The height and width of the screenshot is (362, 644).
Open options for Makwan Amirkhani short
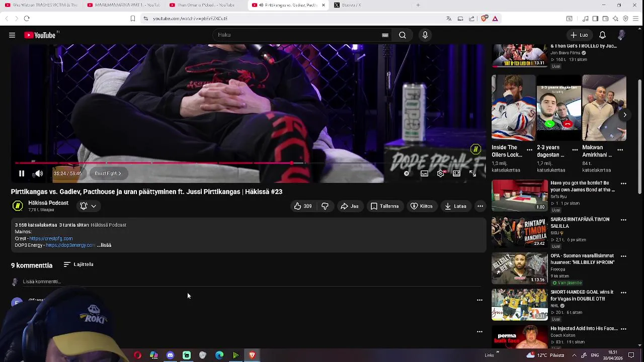[620, 150]
